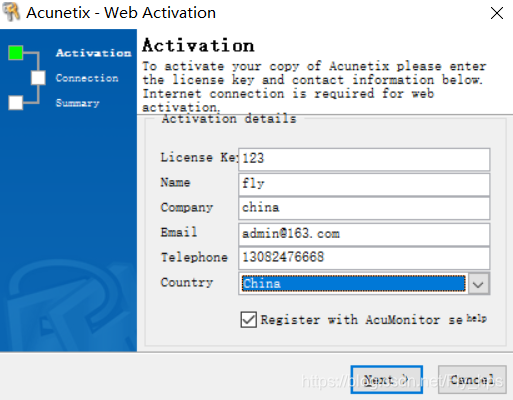Click the Activation heading text
Screen dimensions: 513x400
198,46
